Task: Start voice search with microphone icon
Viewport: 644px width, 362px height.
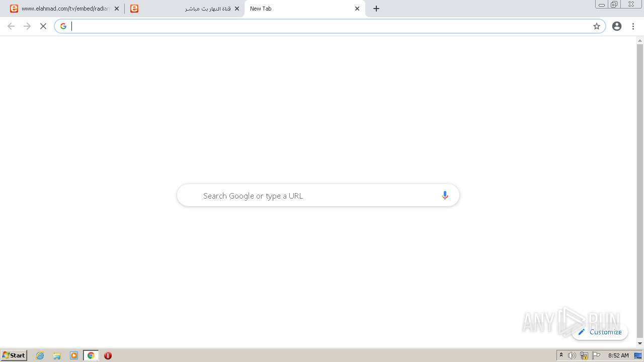Action: 445,196
